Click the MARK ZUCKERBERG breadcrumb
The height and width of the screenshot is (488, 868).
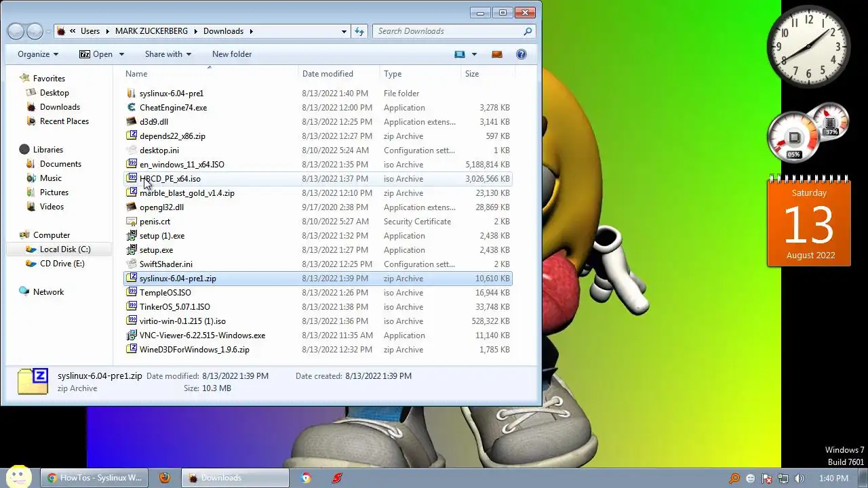pyautogui.click(x=151, y=31)
